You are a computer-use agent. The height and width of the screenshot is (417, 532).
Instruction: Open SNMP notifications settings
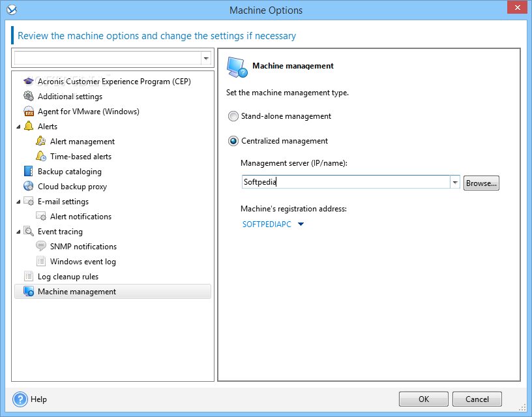click(83, 246)
